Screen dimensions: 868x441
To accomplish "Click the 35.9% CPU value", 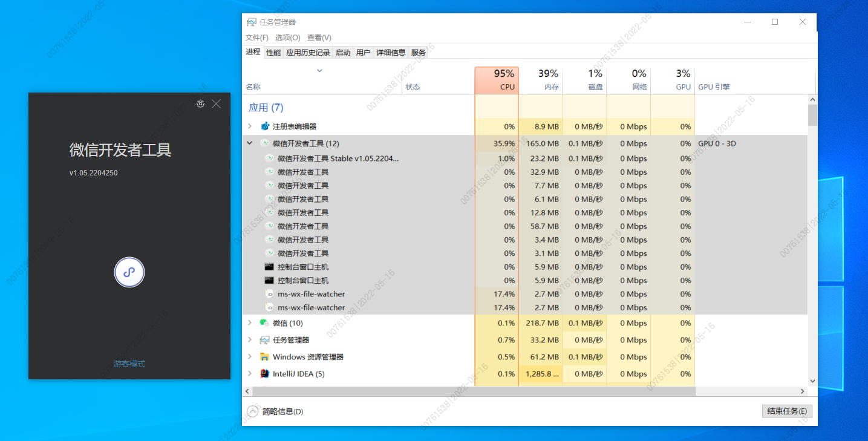I will tap(504, 143).
